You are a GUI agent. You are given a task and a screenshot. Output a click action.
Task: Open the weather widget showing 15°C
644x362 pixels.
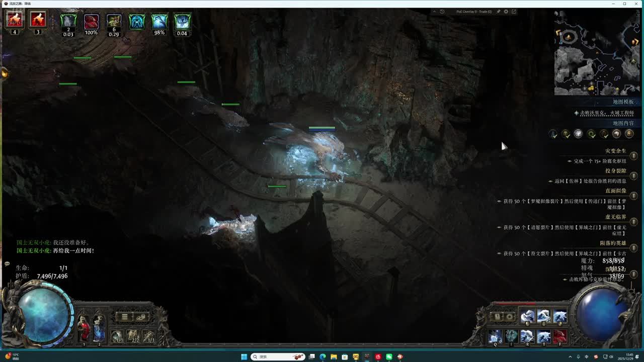(11, 356)
